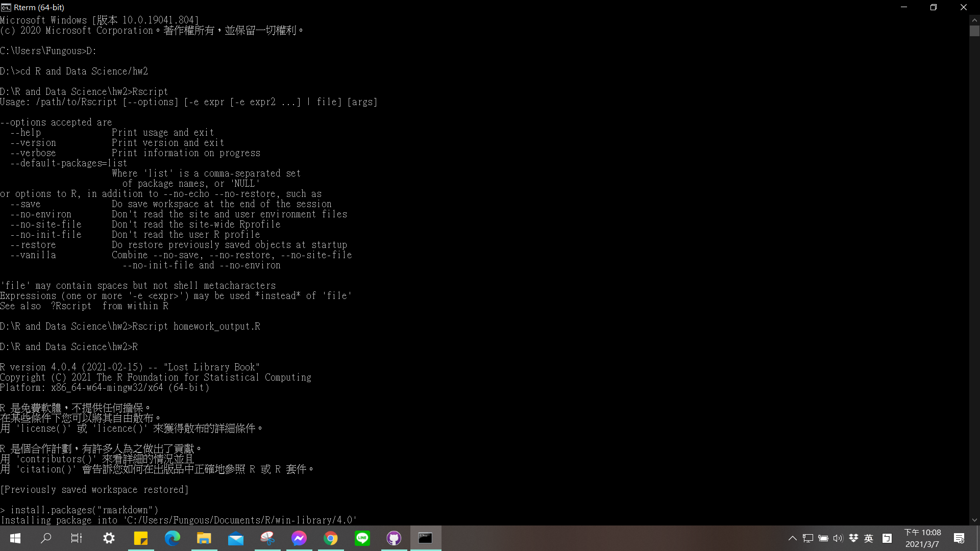Open the Rterm window system menu

coord(5,7)
